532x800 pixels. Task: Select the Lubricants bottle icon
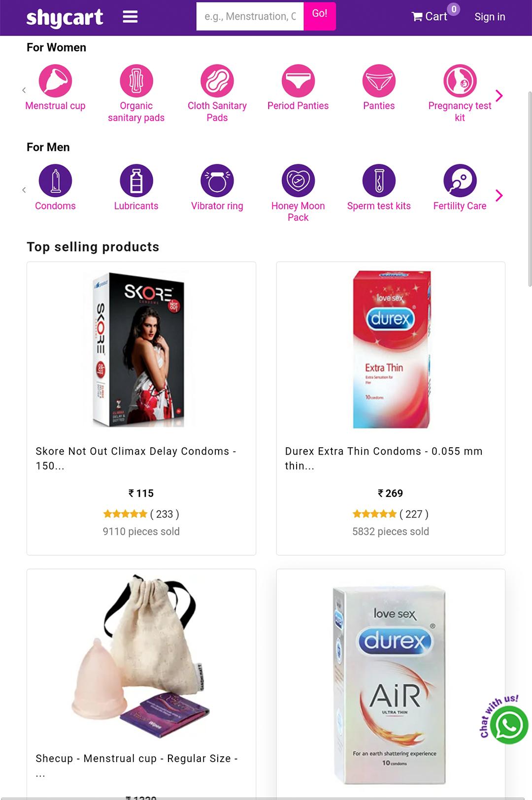point(136,181)
